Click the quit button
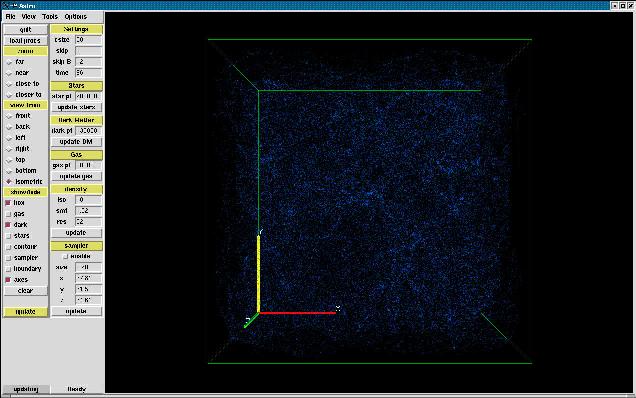Image resolution: width=636 pixels, height=398 pixels. (x=26, y=30)
